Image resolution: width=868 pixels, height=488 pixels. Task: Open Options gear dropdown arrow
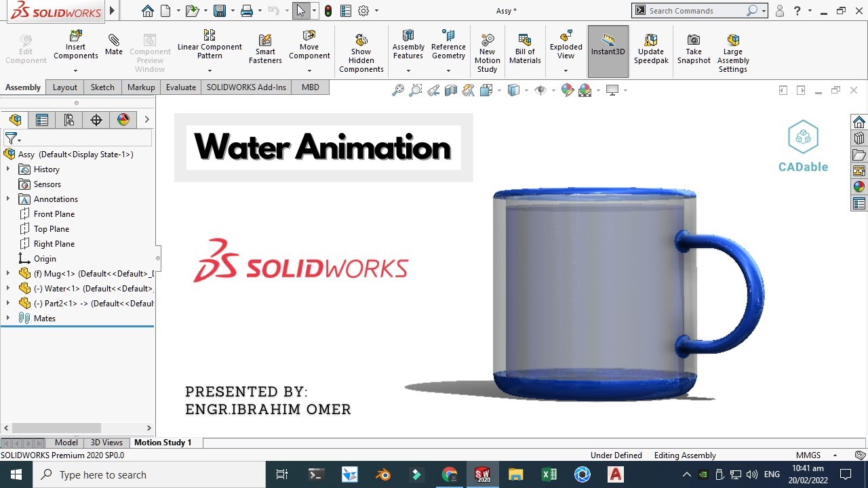[376, 11]
